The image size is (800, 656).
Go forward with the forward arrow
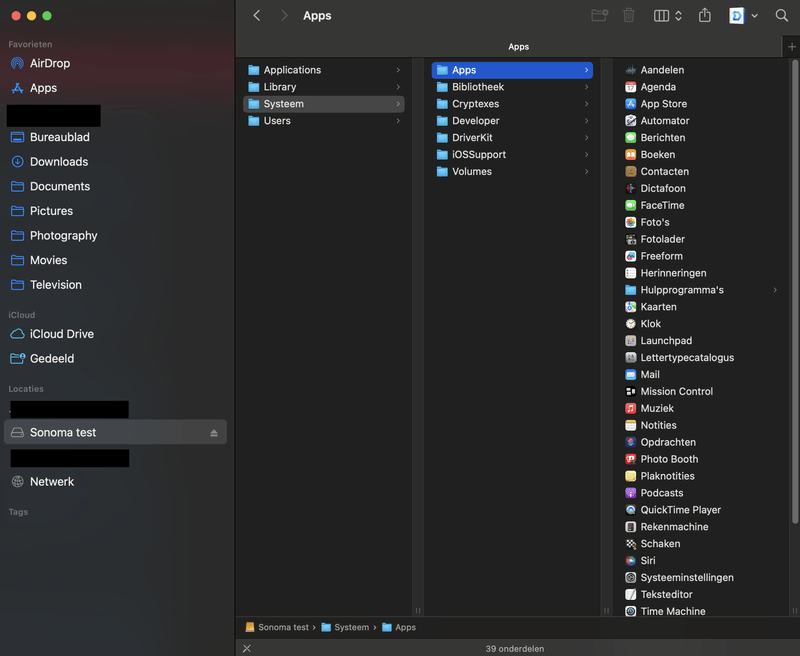click(x=284, y=16)
